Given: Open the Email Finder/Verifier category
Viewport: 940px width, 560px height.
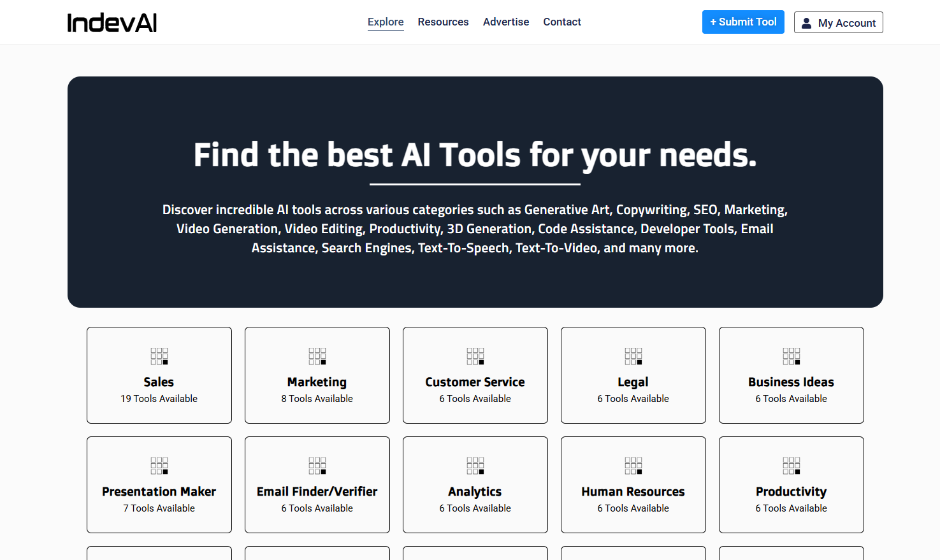Looking at the screenshot, I should click(x=317, y=485).
